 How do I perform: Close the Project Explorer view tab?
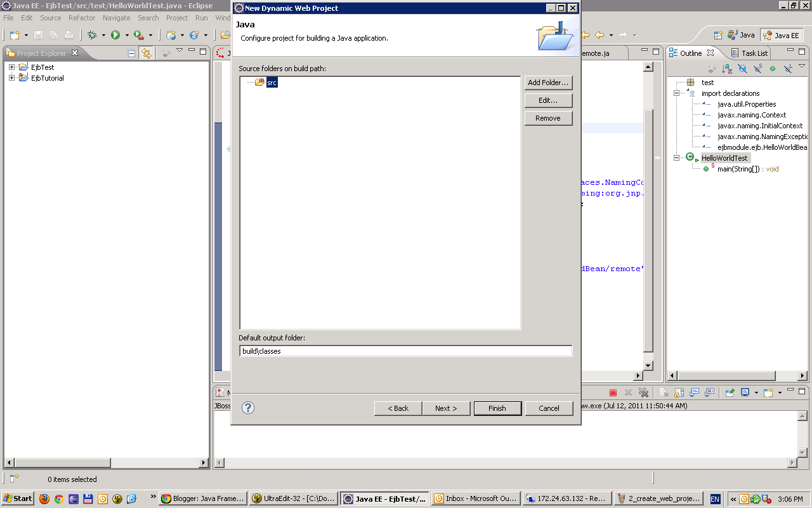[74, 53]
